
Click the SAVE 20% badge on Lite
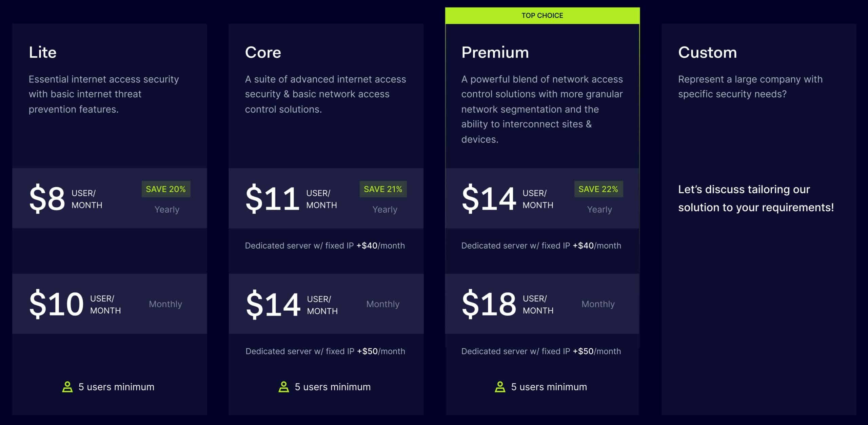[x=166, y=189]
